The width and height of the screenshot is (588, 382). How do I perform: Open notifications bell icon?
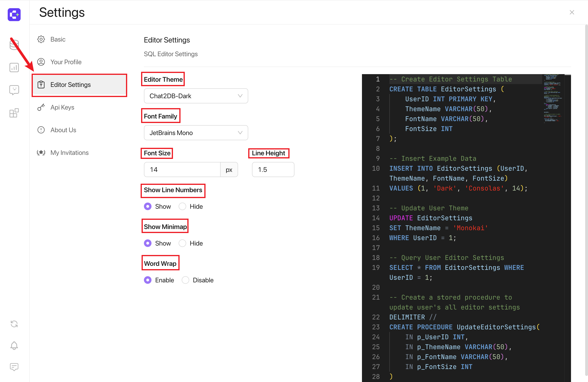(x=14, y=345)
